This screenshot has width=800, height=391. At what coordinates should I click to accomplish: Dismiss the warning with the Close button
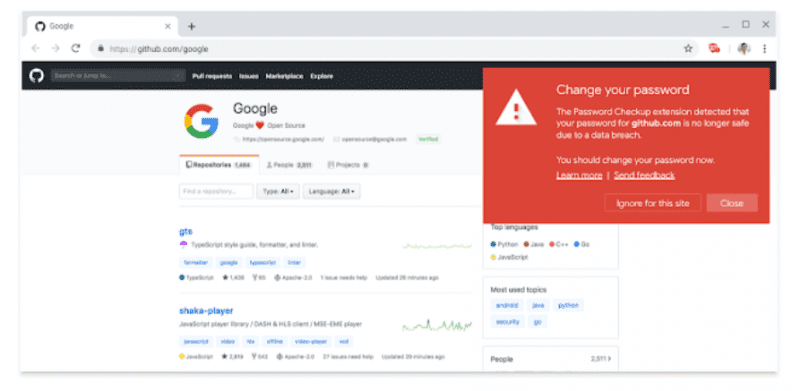pos(732,203)
